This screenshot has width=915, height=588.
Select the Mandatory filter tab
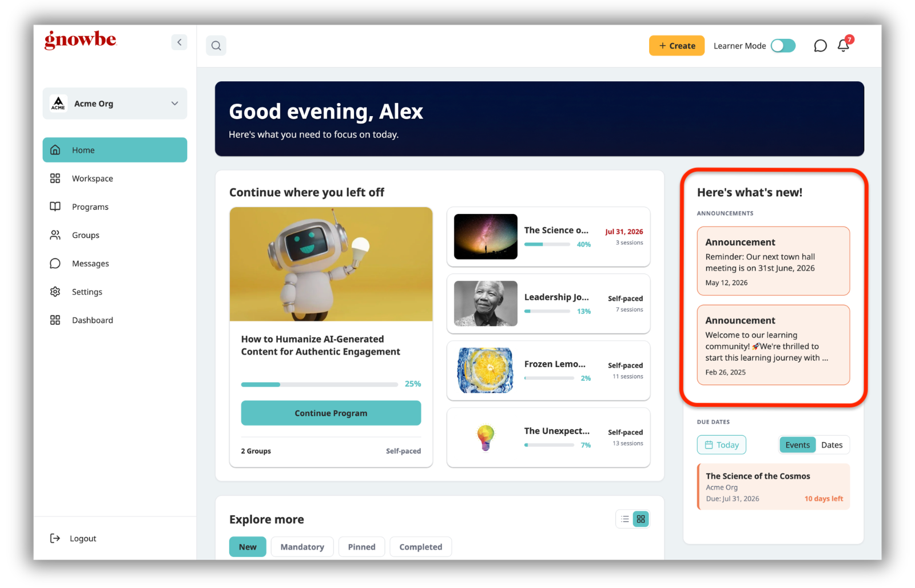(x=302, y=547)
